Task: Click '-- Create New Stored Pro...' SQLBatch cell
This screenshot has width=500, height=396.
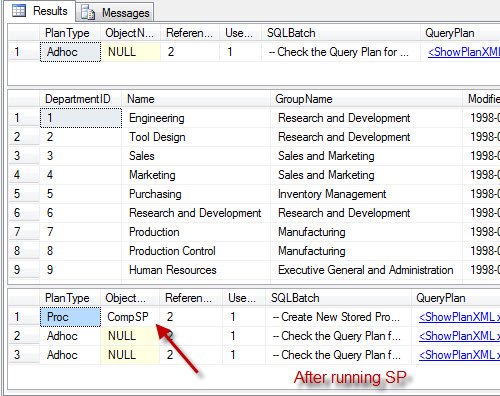Action: coord(338,317)
